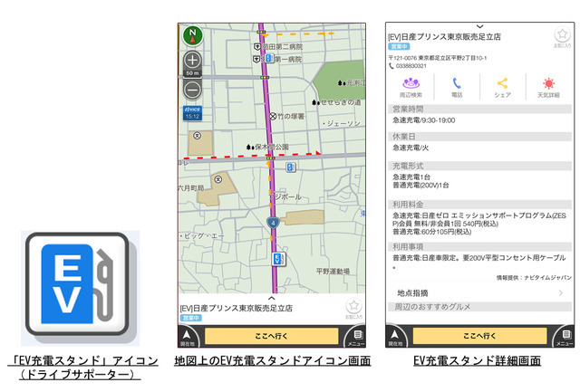Tap the 営業中 badge on the map screen
Viewport: 580px width, 392px height.
(x=191, y=318)
